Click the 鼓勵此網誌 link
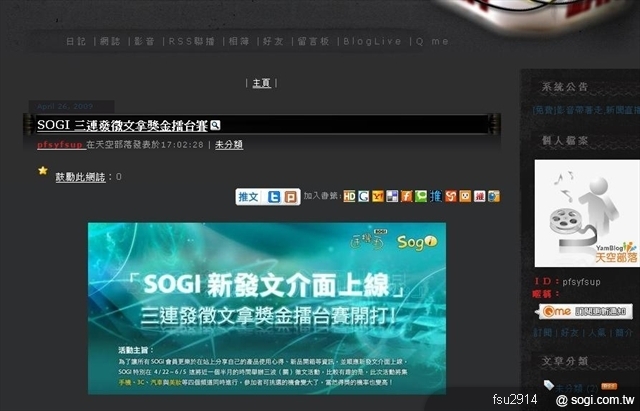The width and height of the screenshot is (640, 411). [x=80, y=177]
